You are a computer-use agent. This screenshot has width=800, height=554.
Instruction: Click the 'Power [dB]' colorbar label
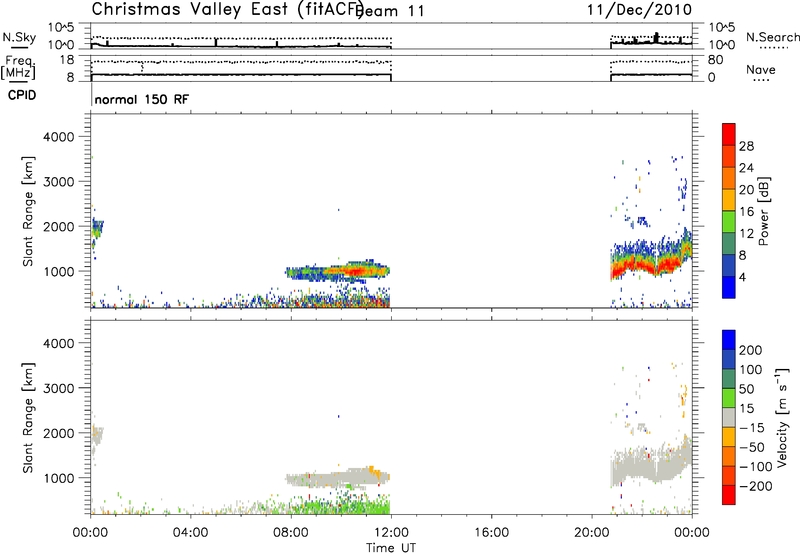coord(764,211)
